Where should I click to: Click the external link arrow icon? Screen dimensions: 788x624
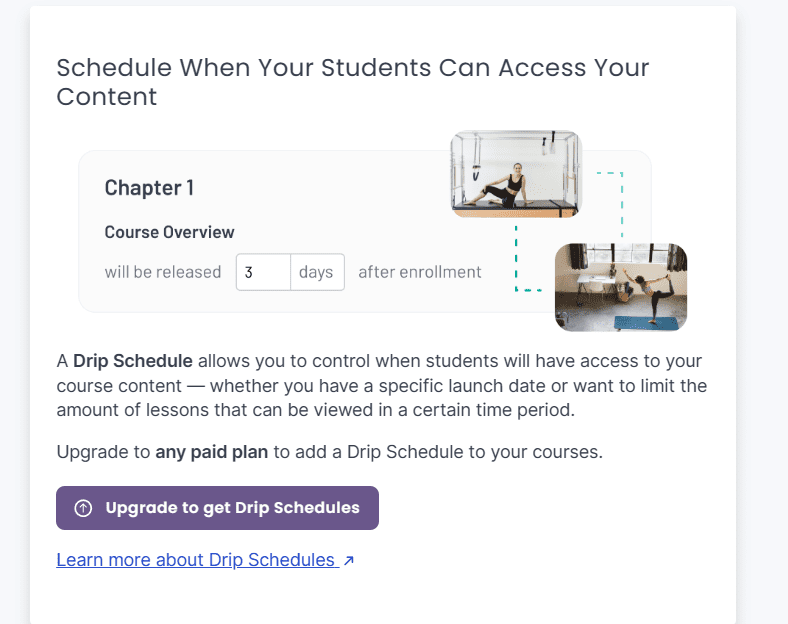[x=348, y=561]
